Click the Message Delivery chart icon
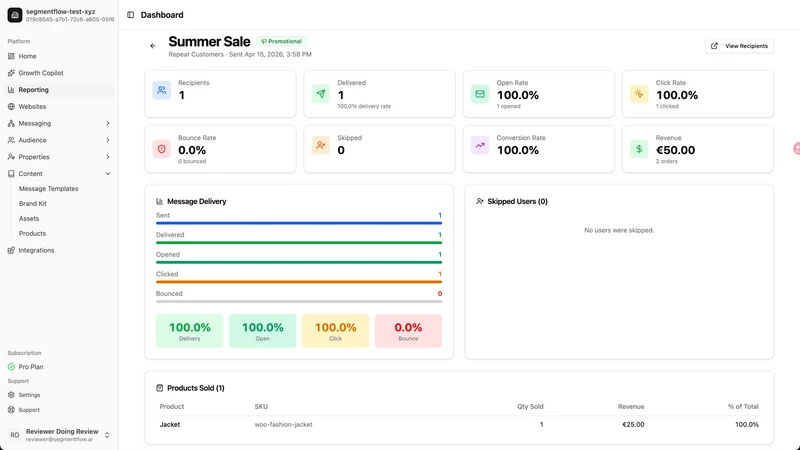Viewport: 800px width, 450px height. pyautogui.click(x=160, y=202)
